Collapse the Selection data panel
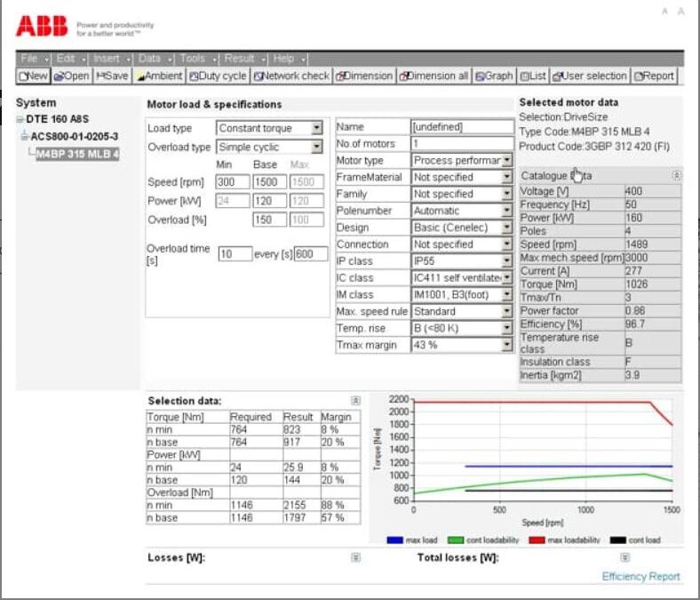The image size is (700, 600). pos(355,400)
